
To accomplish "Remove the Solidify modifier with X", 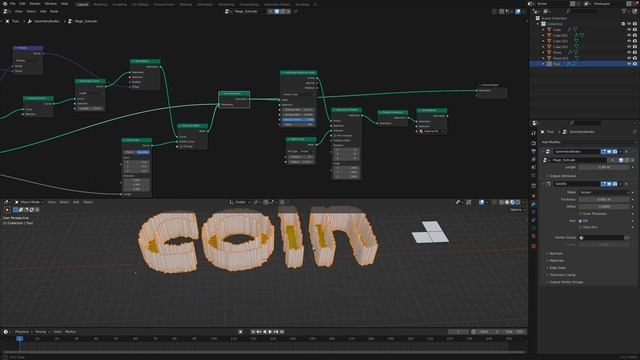I will [627, 184].
